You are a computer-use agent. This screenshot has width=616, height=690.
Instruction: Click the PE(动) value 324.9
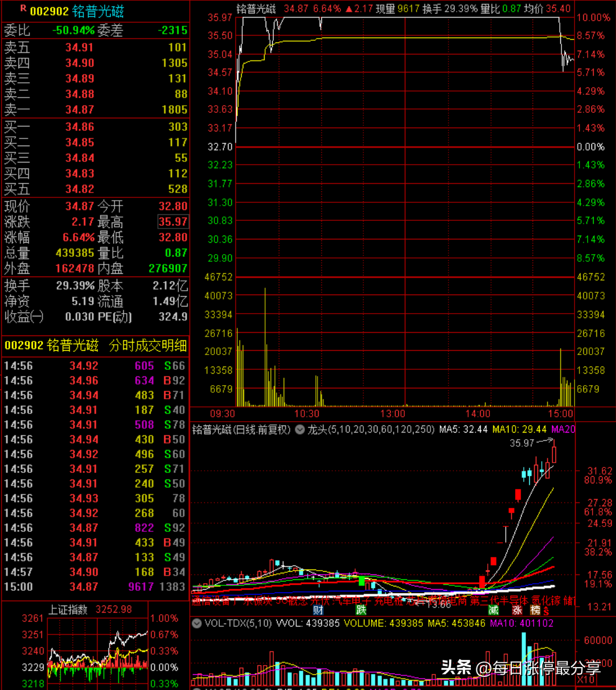point(173,317)
